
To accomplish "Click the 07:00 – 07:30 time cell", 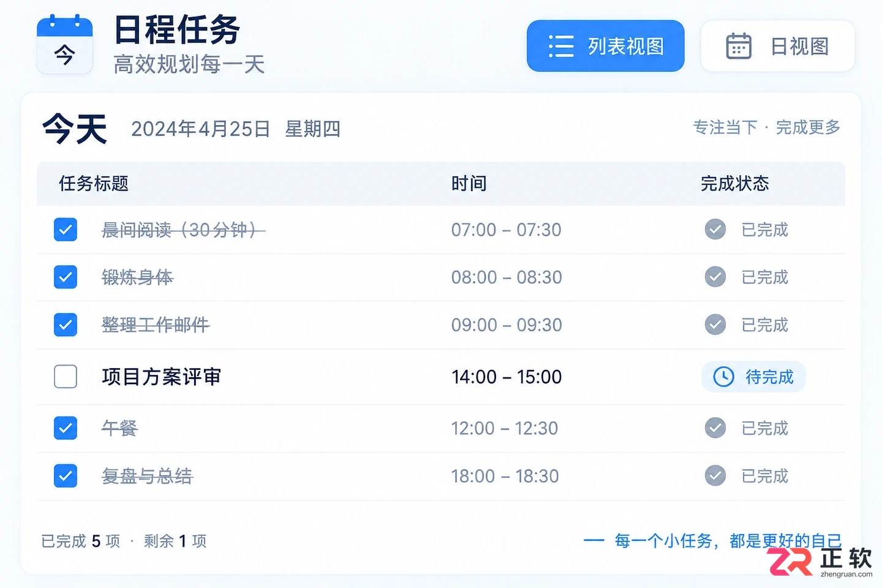I will pos(507,230).
